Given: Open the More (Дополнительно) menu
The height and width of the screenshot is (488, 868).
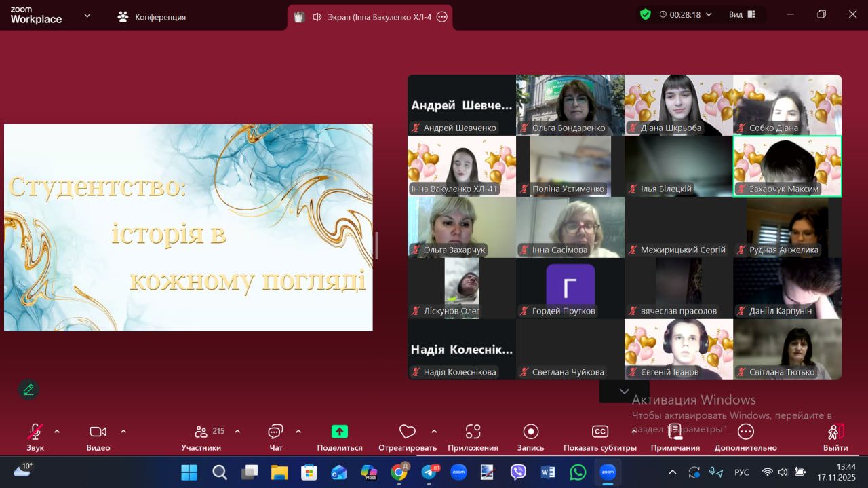Looking at the screenshot, I should pos(745,432).
